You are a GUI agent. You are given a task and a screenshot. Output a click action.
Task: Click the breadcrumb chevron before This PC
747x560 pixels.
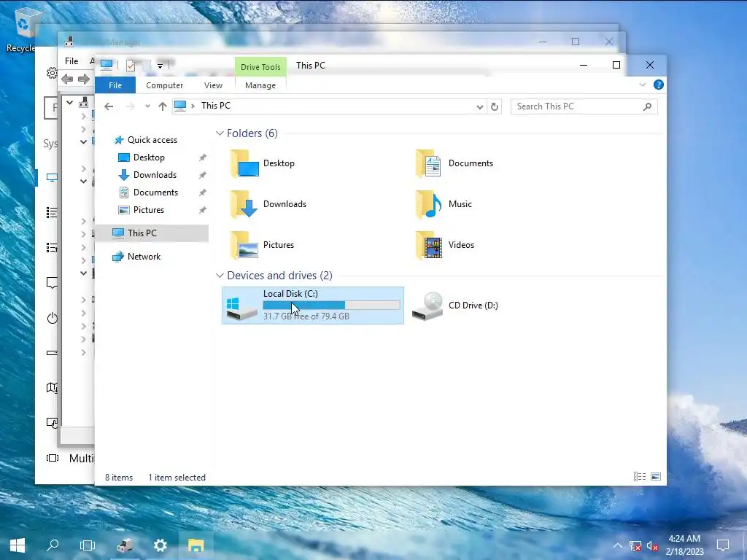tap(193, 106)
